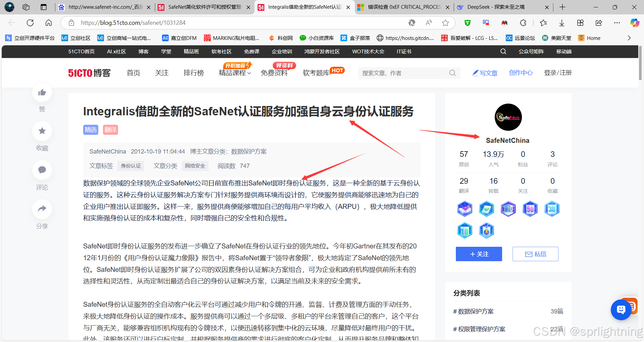Open blue chat assistant floating icon
This screenshot has height=342, width=644.
pyautogui.click(x=621, y=309)
